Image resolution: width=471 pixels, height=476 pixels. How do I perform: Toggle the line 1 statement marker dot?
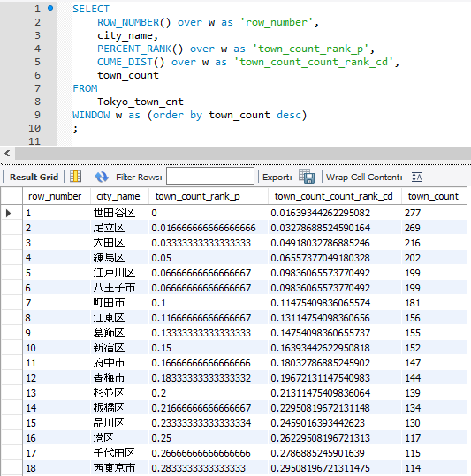click(50, 8)
